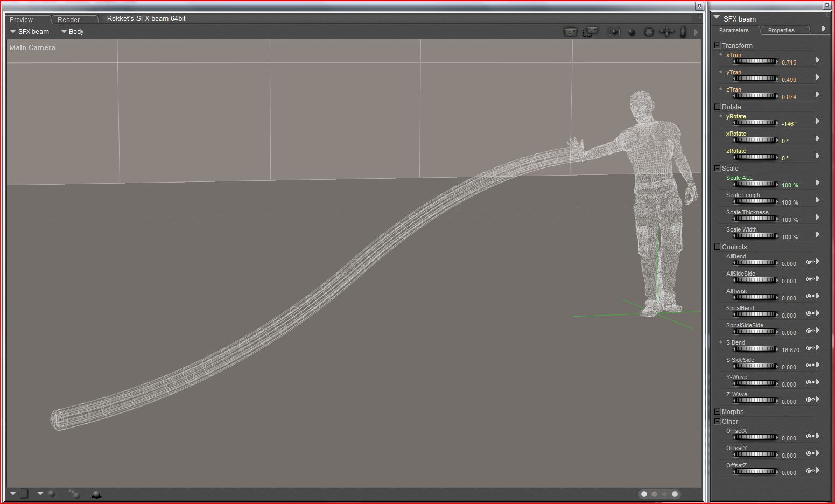Toggle the animation dot beside yRotate

coord(721,116)
